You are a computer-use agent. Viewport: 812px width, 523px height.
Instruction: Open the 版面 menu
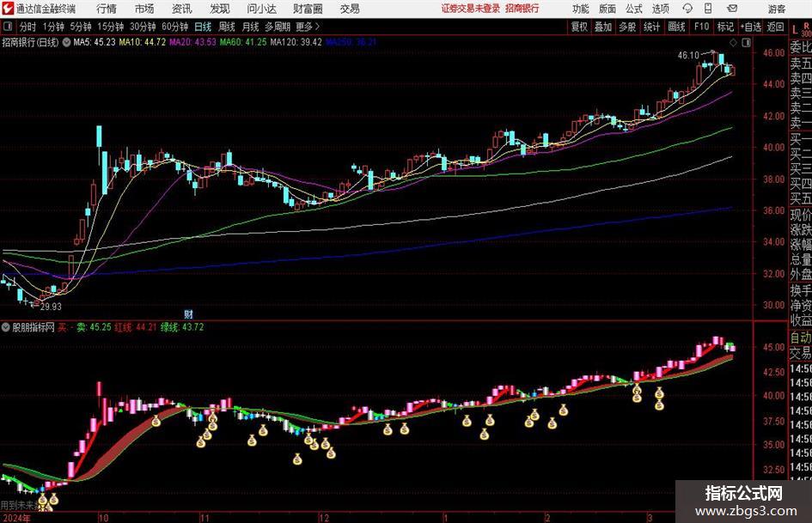point(607,9)
